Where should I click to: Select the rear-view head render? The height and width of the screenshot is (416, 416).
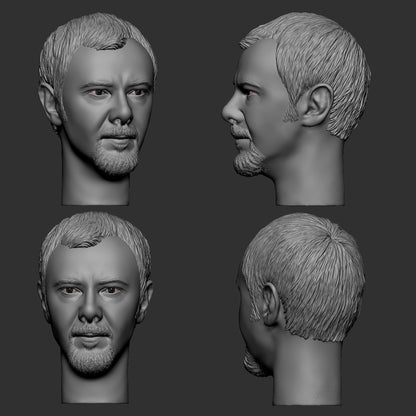coord(302,309)
